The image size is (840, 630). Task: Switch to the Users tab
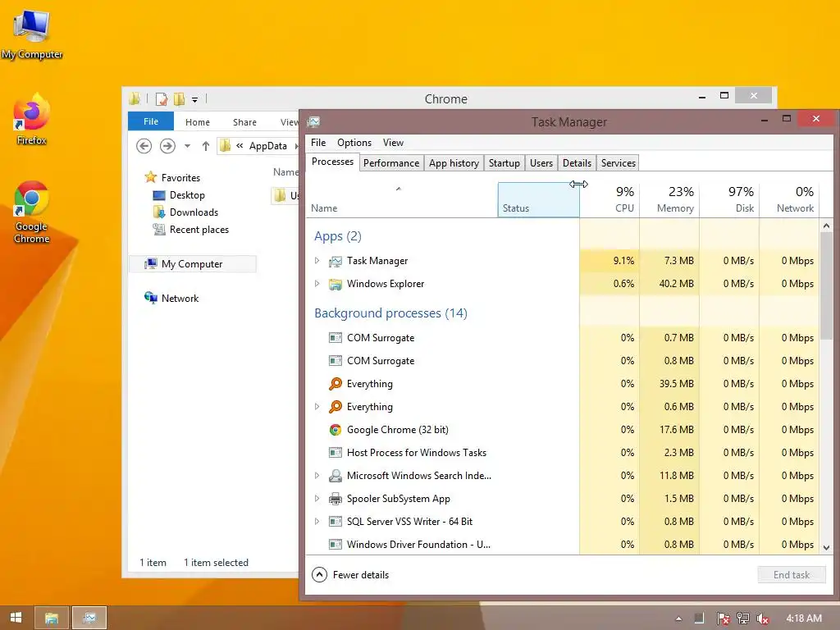click(541, 163)
